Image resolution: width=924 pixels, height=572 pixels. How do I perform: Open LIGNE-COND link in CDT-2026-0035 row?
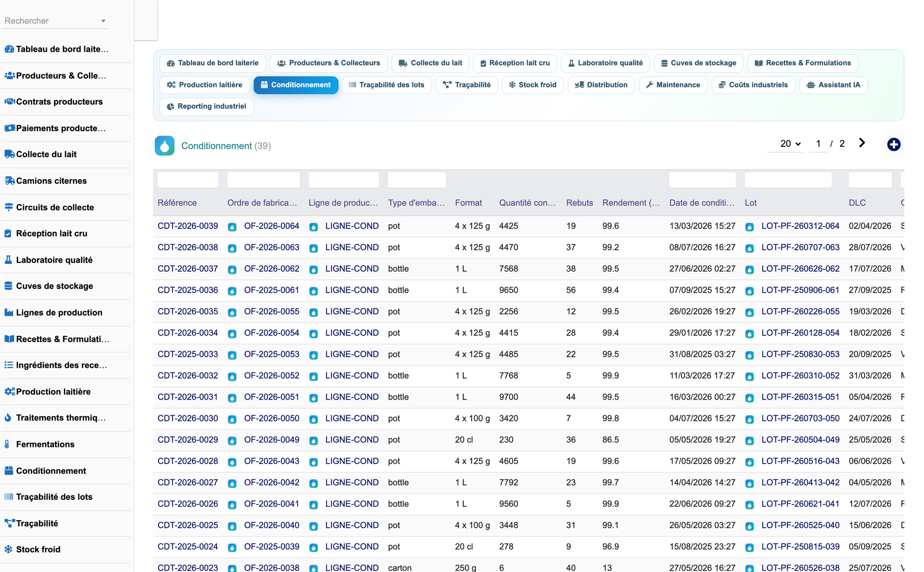[x=352, y=312]
